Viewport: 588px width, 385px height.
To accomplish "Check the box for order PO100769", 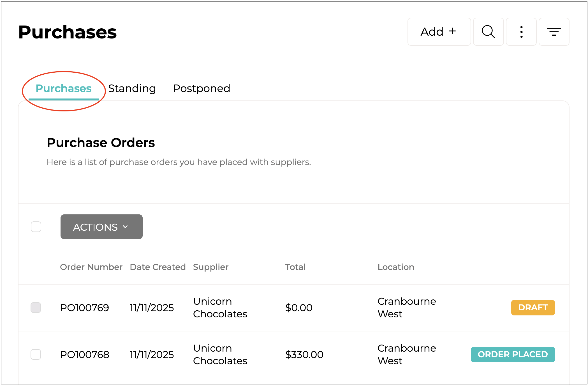I will click(36, 308).
